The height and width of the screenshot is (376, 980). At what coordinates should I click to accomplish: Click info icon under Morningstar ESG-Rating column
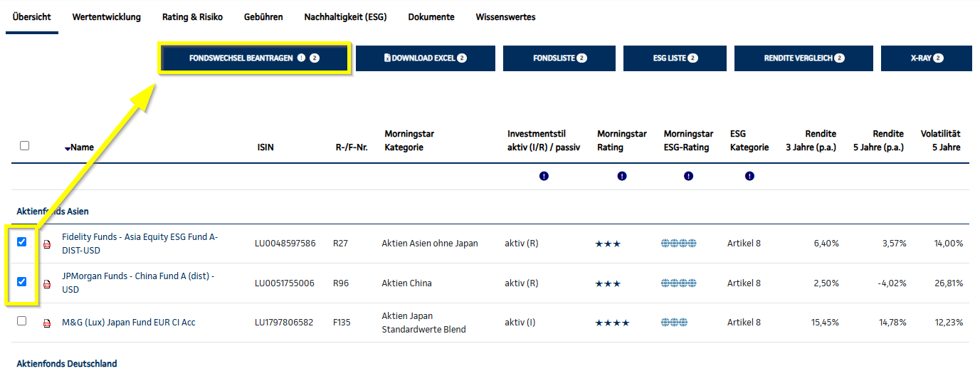pyautogui.click(x=688, y=176)
